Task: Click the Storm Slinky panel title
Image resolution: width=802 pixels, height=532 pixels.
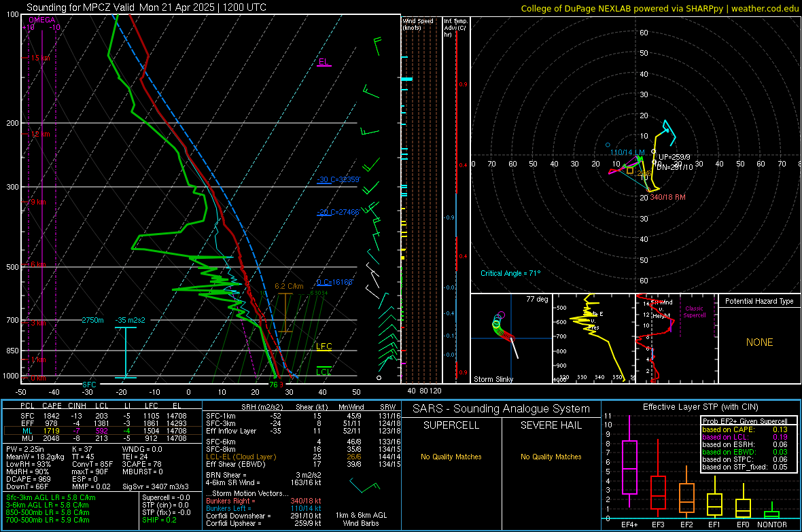Action: [493, 379]
